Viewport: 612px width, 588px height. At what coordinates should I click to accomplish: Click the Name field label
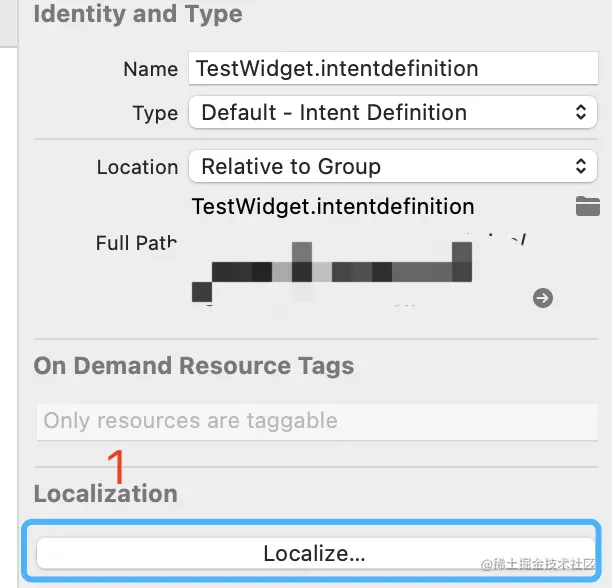tap(150, 70)
